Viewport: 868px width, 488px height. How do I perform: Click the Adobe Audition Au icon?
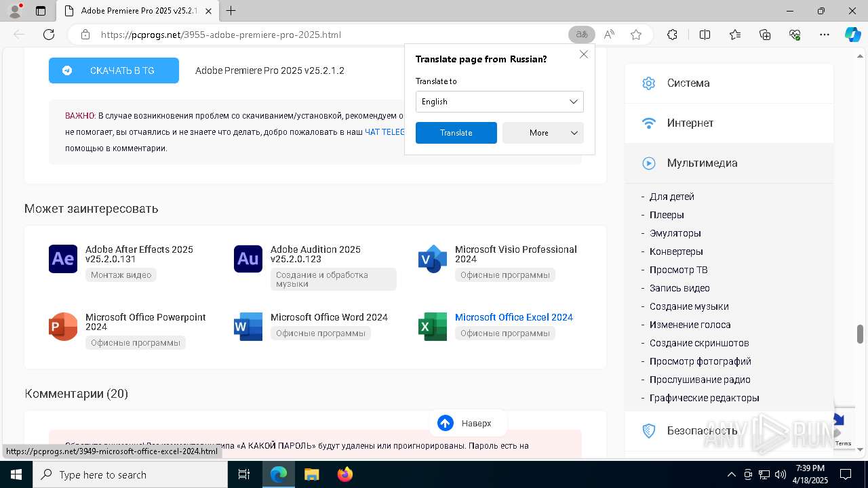coord(248,259)
